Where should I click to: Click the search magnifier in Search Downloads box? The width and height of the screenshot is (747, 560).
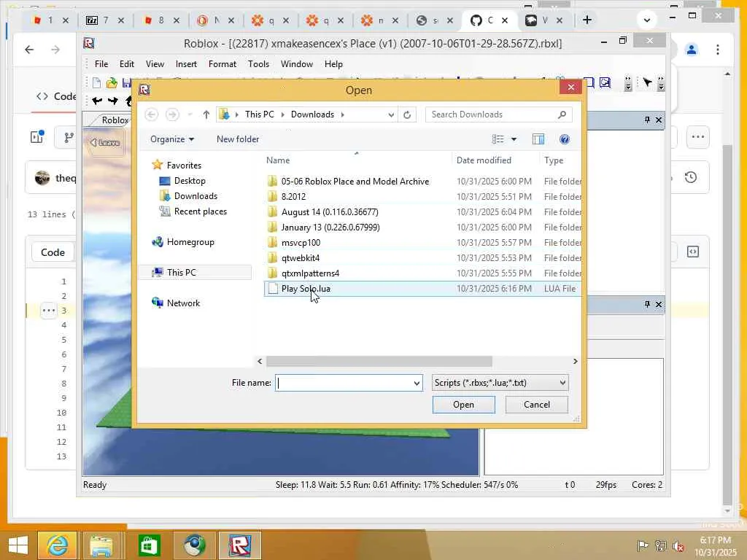(x=562, y=114)
